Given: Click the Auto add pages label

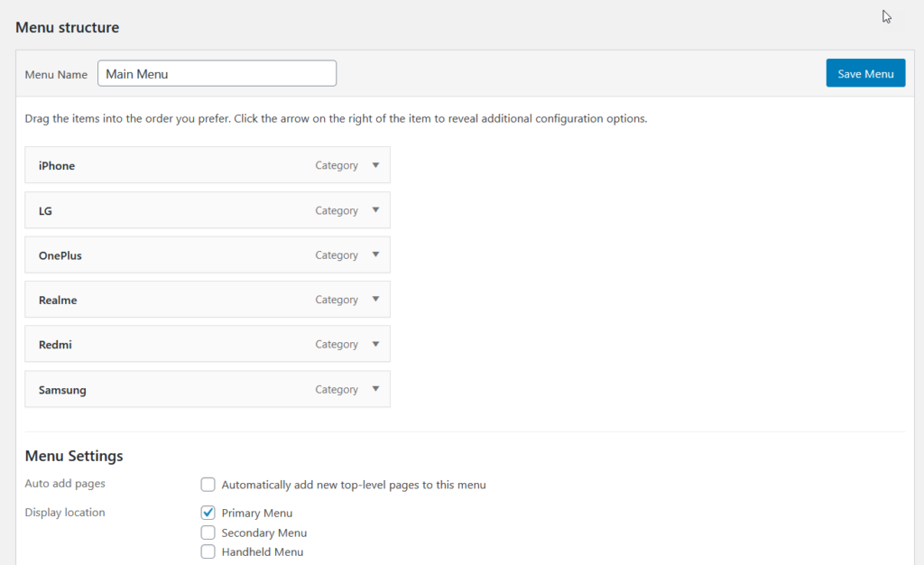Looking at the screenshot, I should point(65,483).
